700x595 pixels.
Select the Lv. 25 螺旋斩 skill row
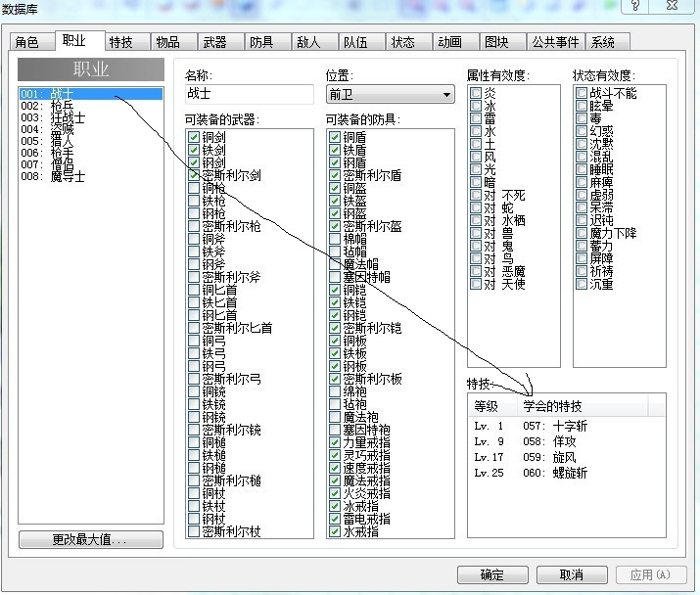[x=567, y=473]
